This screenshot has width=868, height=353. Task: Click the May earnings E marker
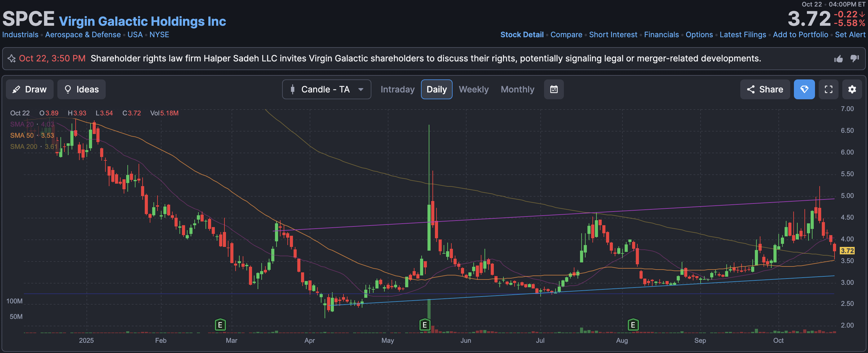coord(425,325)
